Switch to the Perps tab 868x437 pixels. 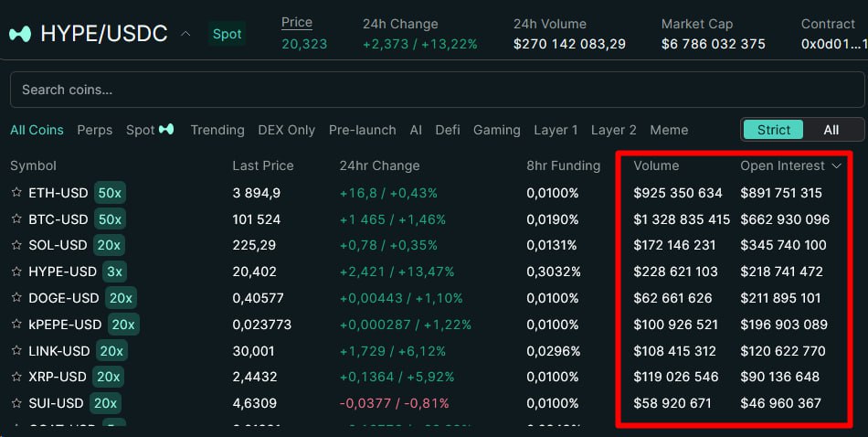[95, 130]
